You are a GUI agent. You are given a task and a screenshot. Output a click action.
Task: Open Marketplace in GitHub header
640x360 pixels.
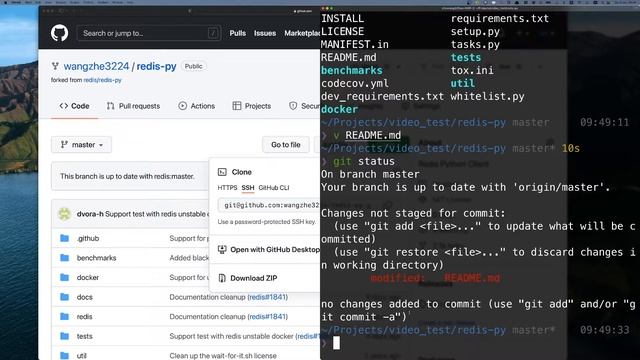(x=302, y=33)
